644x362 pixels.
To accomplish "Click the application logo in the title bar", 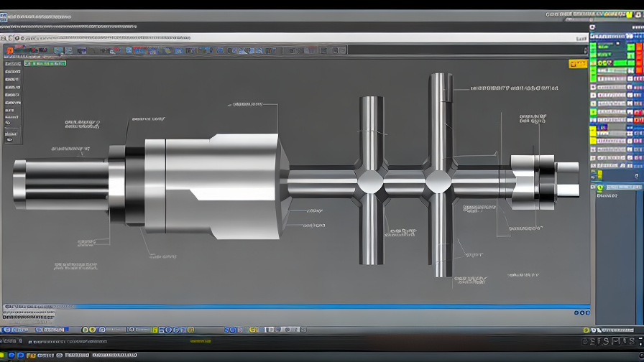I will click(4, 17).
